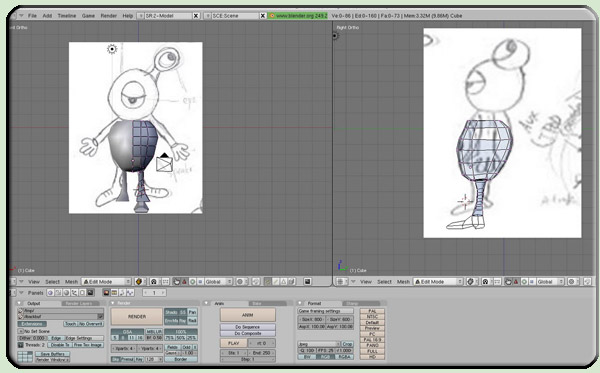Click the www.blender.org 249.2 link

tap(298, 16)
